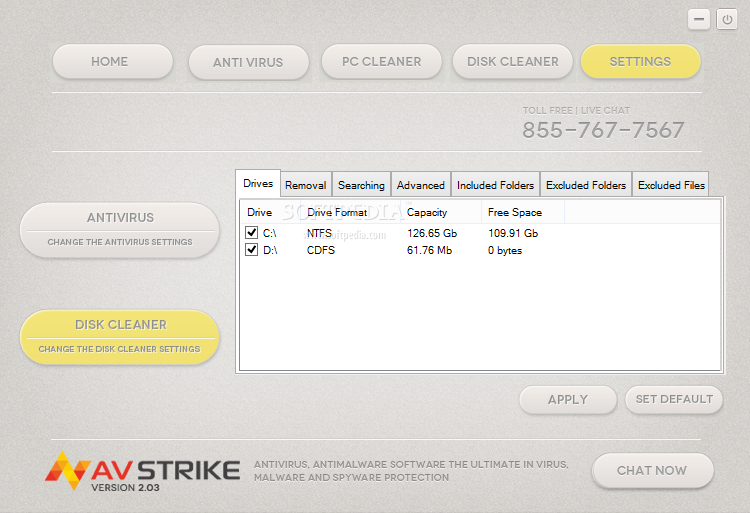Sort by Drive Format column header
The width and height of the screenshot is (750, 513).
click(351, 212)
